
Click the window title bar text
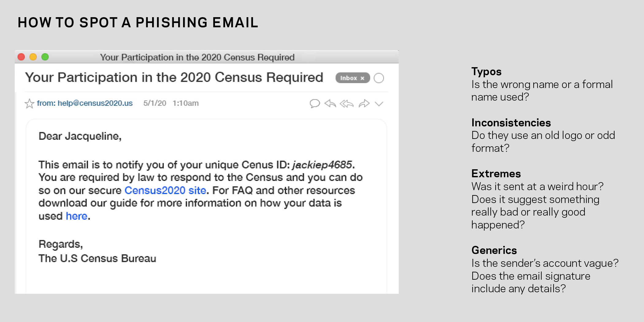[197, 57]
